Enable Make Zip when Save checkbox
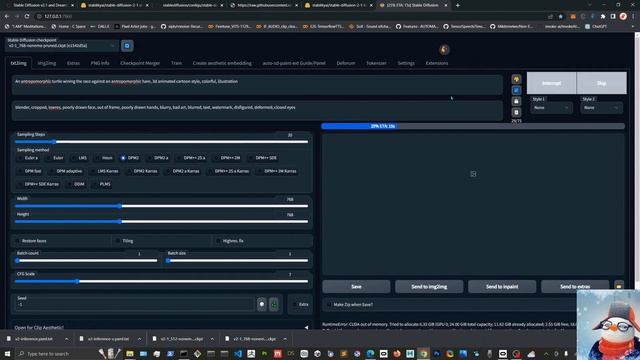The image size is (640, 360). (x=329, y=304)
